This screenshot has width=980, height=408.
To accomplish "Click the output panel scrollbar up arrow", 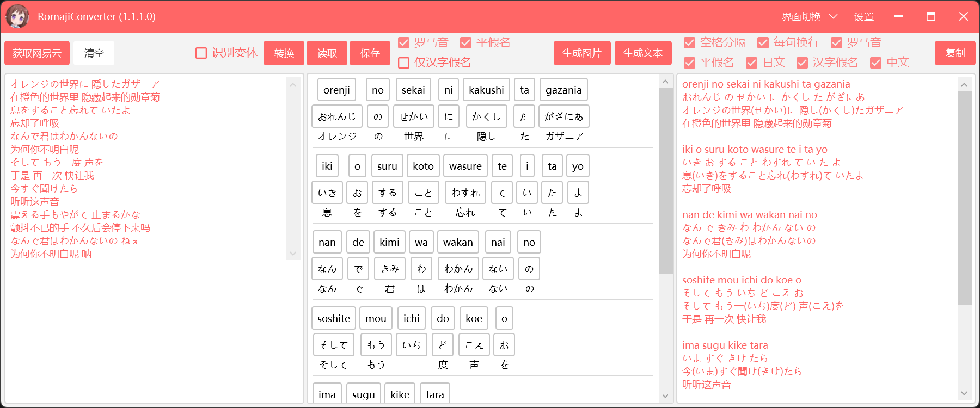I will (x=964, y=84).
